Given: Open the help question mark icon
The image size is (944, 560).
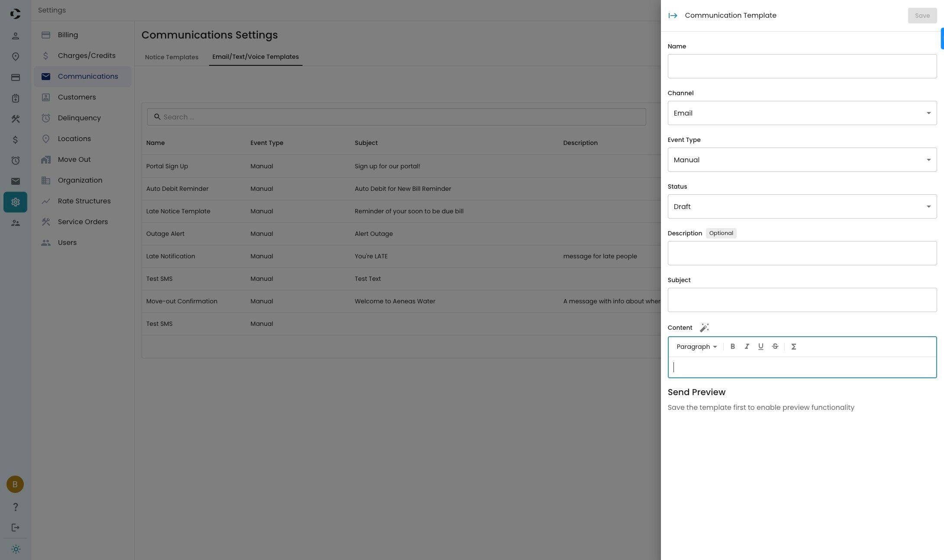Looking at the screenshot, I should [16, 507].
